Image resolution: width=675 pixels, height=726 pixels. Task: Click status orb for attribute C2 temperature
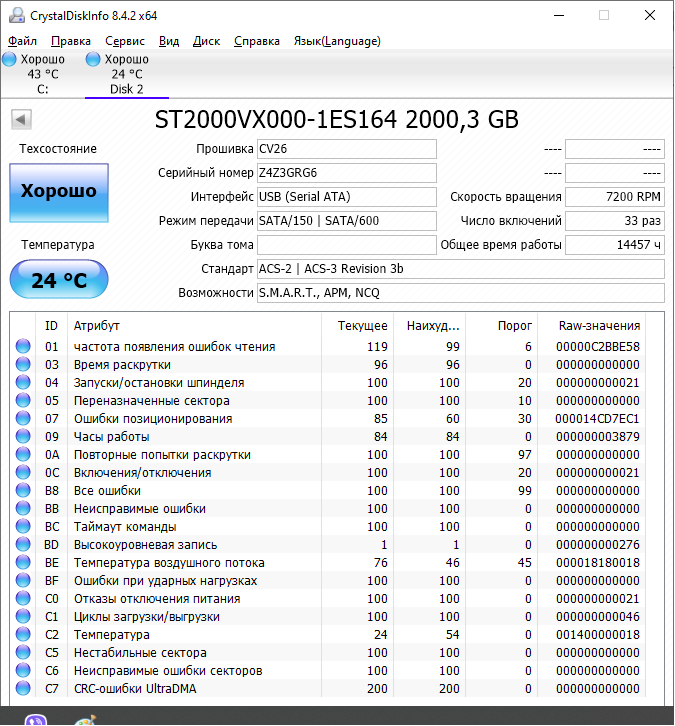click(22, 635)
